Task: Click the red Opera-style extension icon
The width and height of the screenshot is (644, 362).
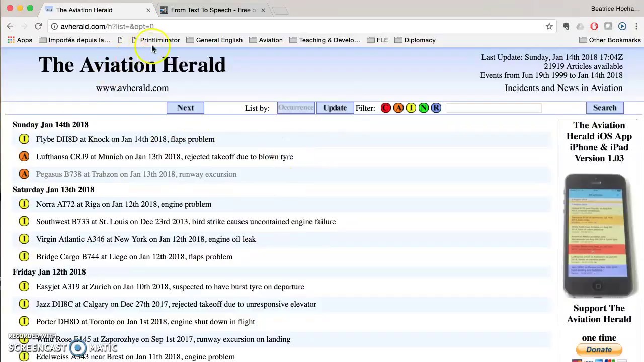Action: pyautogui.click(x=594, y=26)
